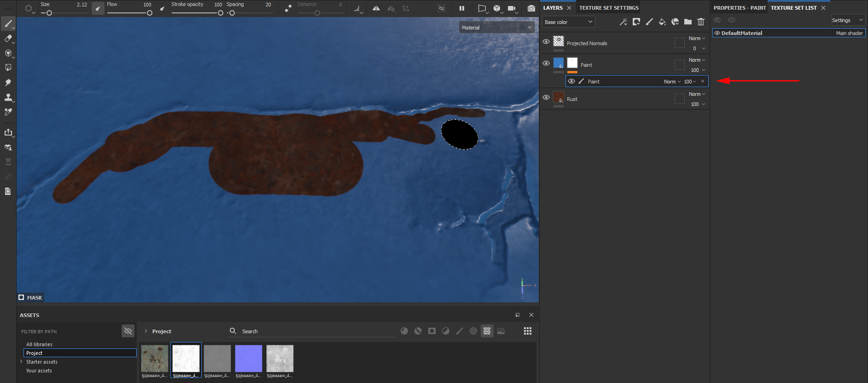
Task: Activate the Smudge tool
Action: click(8, 82)
